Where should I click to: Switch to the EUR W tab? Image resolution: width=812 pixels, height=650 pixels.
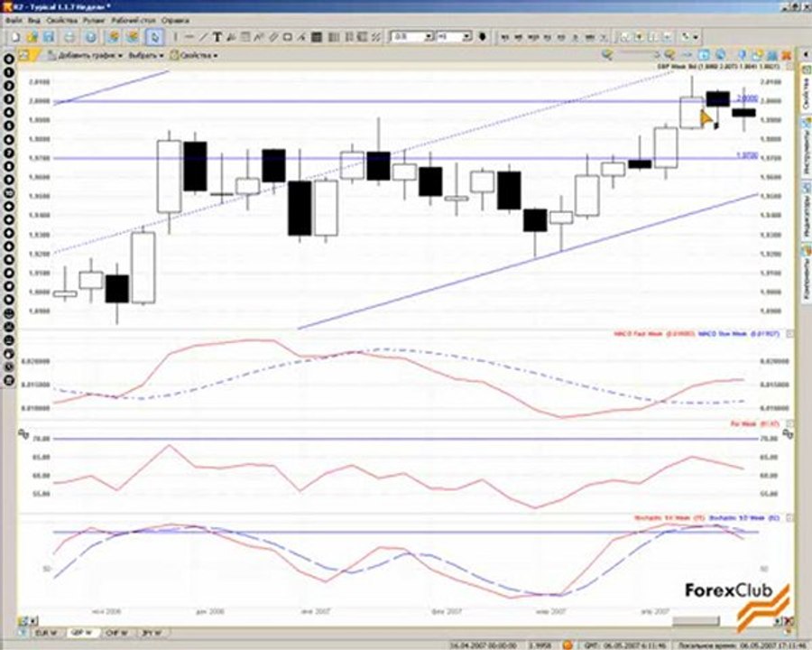click(x=47, y=633)
